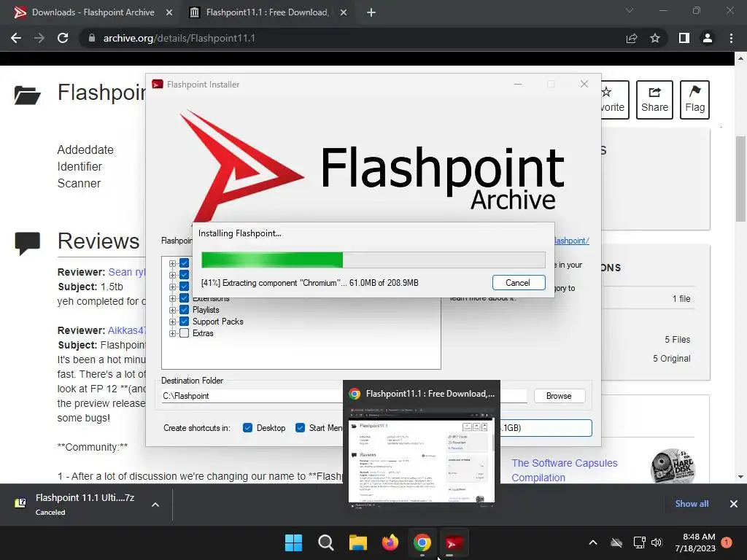Click the 5 Original files link

pyautogui.click(x=671, y=359)
